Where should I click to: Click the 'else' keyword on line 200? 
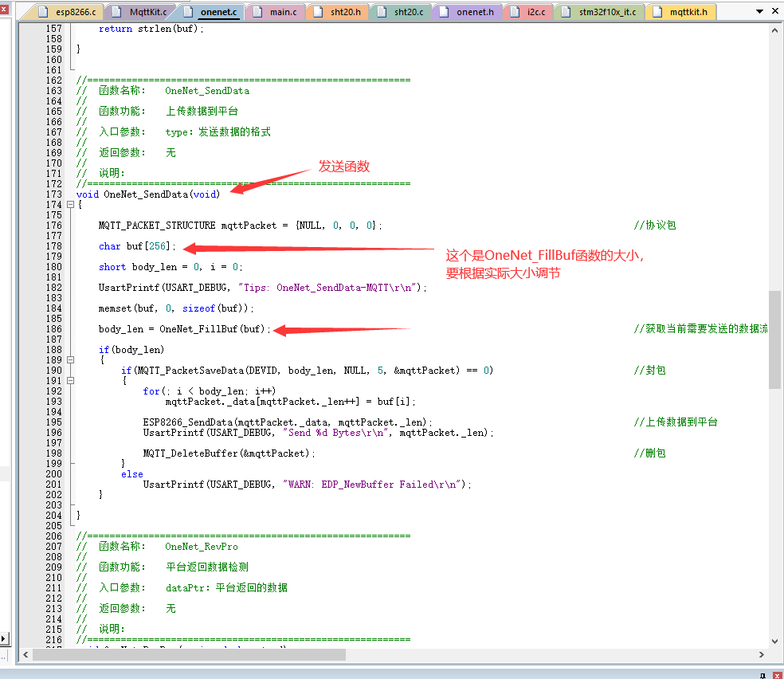coord(132,474)
